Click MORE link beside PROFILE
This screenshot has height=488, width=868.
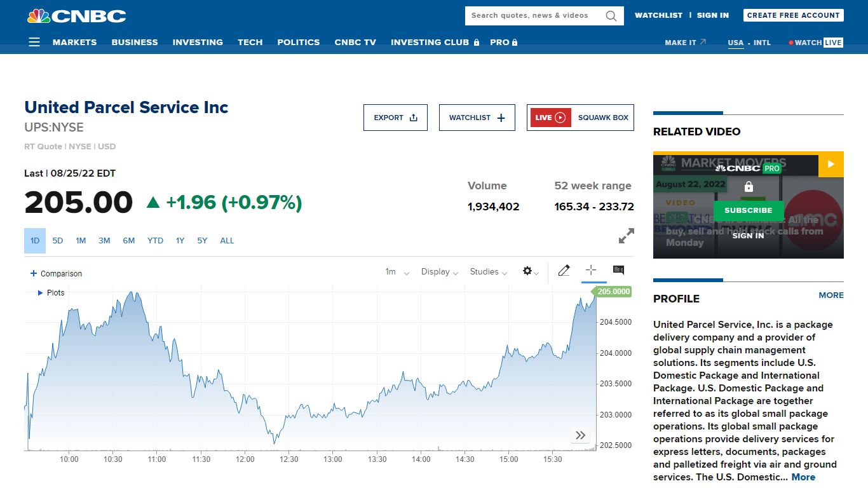tap(831, 295)
